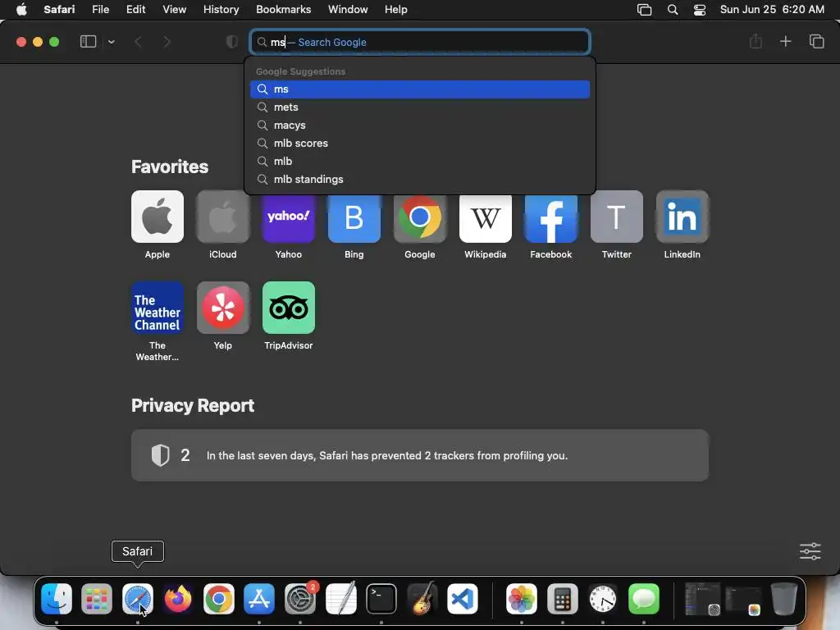Open The Weather Channel favorite
840x630 pixels.
tap(157, 308)
